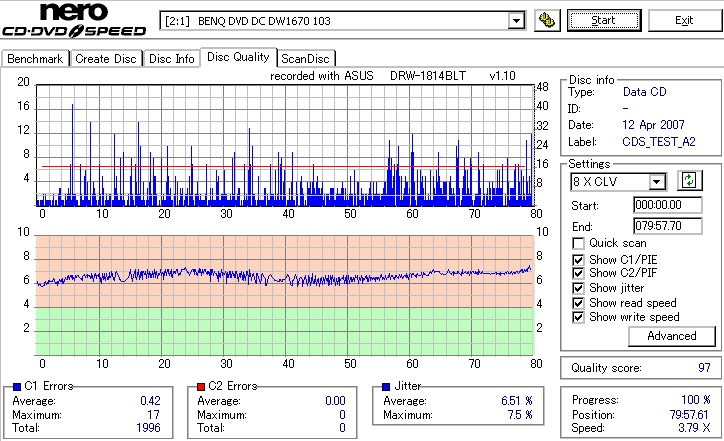Switch to the Benchmark tab
Image resolution: width=724 pixels, height=441 pixels.
[35, 59]
